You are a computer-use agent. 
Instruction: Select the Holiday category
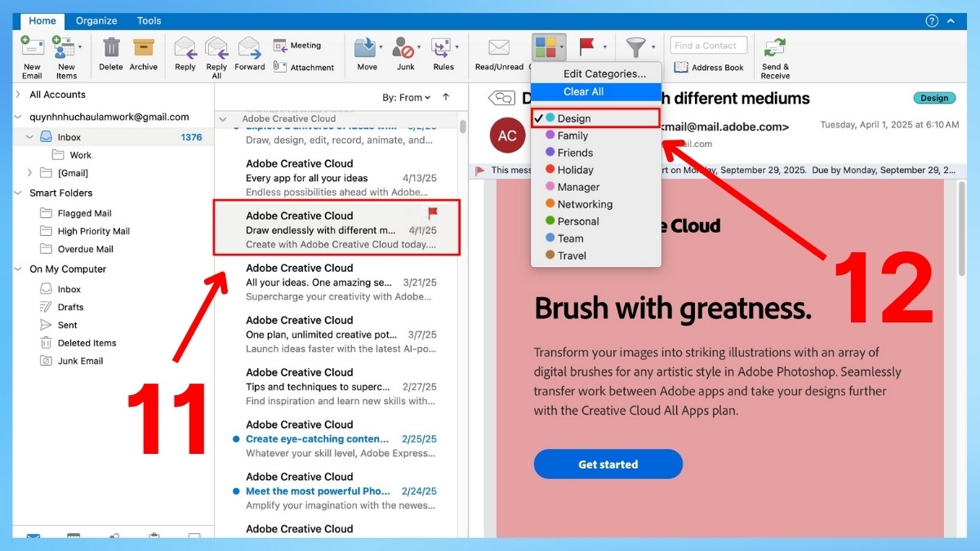pyautogui.click(x=596, y=170)
